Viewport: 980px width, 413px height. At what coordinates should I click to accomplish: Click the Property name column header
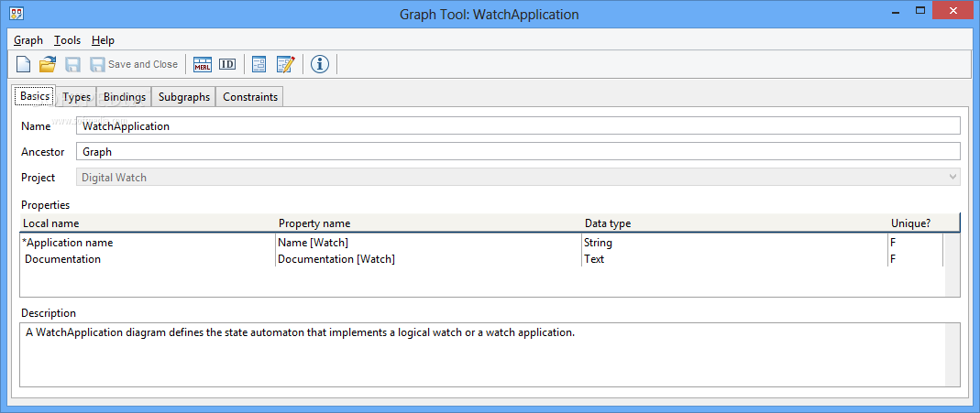point(428,223)
